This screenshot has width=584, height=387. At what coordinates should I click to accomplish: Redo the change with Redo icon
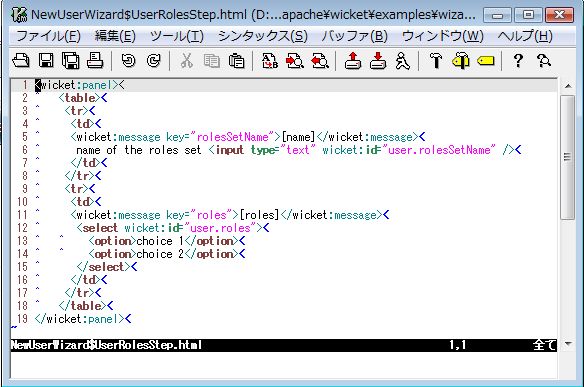coord(153,61)
